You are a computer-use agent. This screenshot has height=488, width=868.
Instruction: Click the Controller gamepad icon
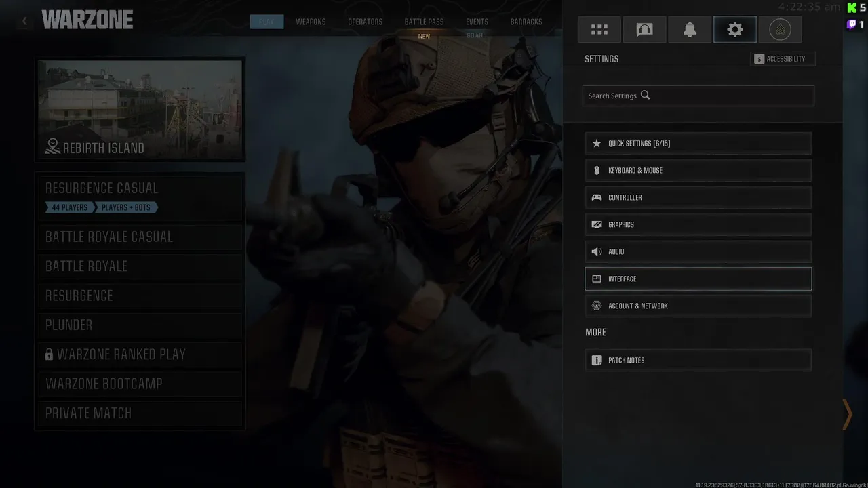[597, 197]
